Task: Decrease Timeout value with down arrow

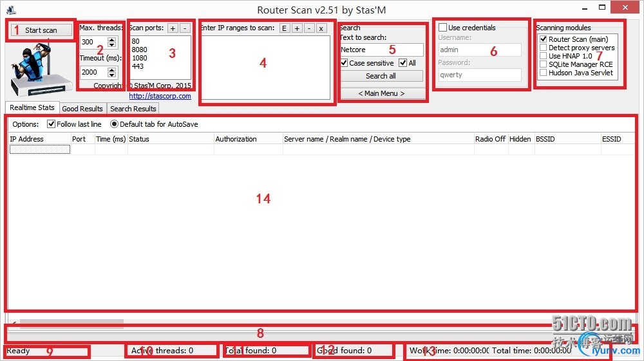Action: (x=111, y=75)
